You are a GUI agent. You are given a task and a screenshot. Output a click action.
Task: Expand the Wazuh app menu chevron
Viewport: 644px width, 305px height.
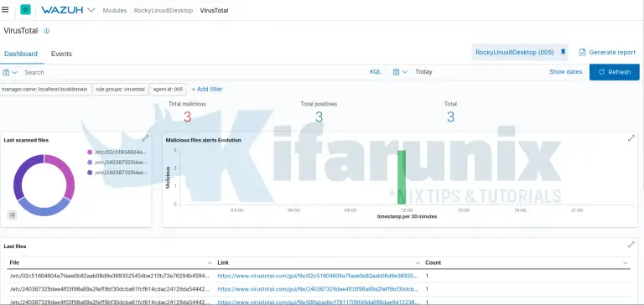point(91,10)
